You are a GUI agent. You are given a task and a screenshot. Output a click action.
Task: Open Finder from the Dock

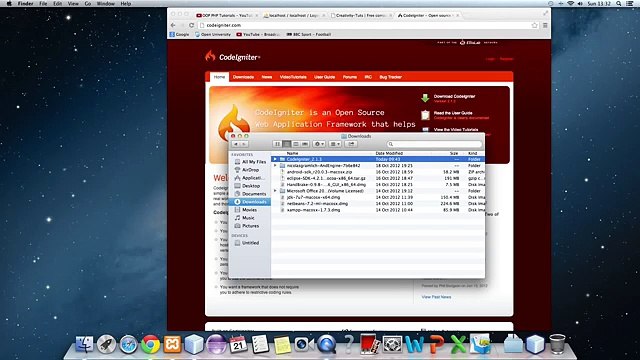coord(84,344)
